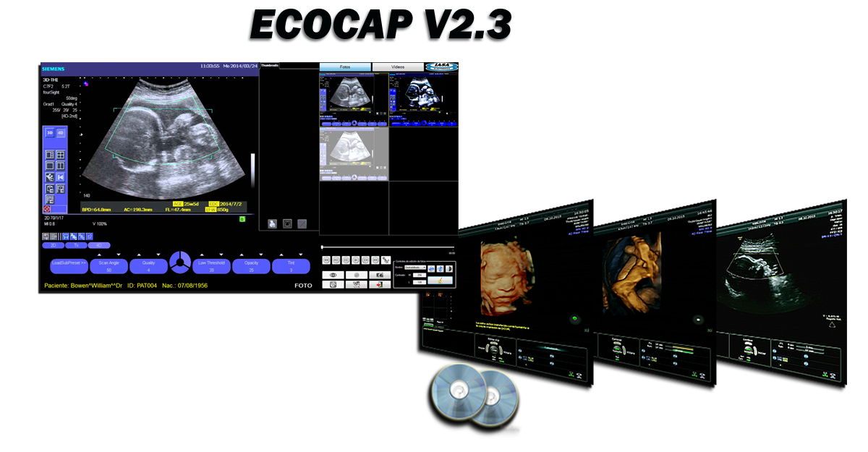
Task: Increase Quality with up arrow
Action: 139,255
